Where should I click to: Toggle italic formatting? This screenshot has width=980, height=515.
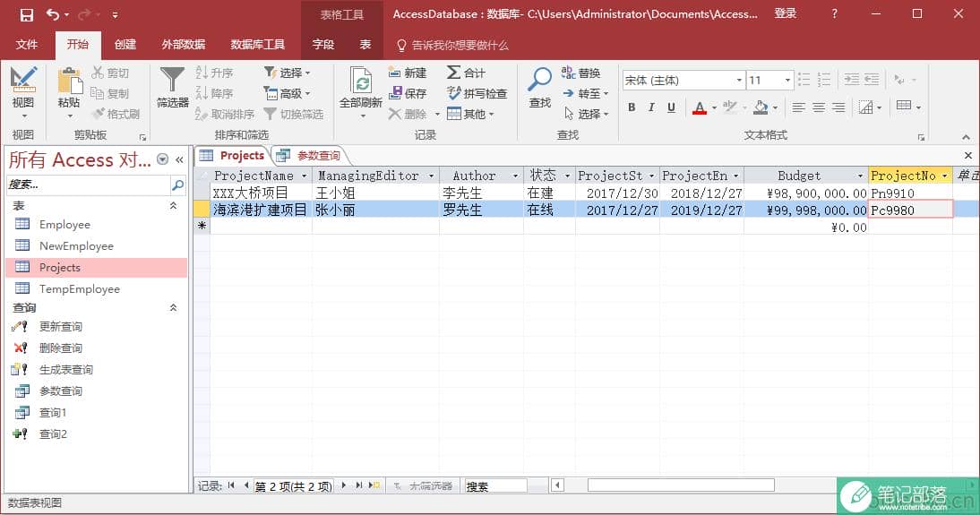pos(651,107)
